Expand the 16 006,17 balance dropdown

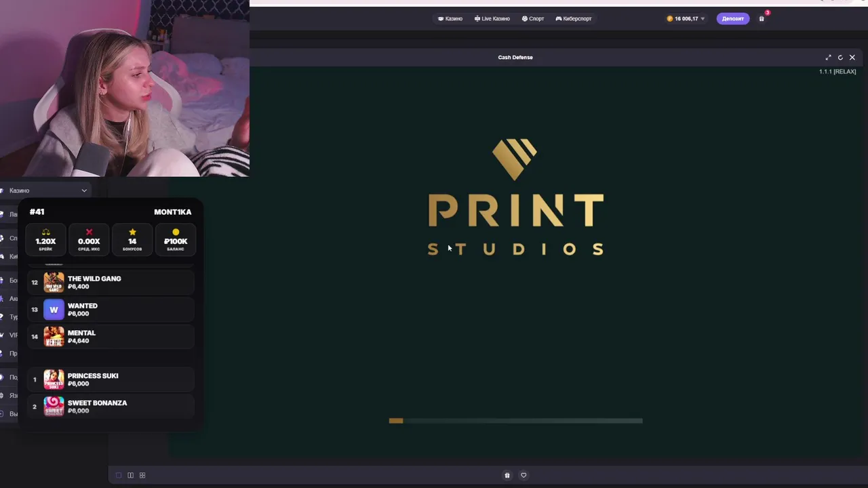point(686,19)
